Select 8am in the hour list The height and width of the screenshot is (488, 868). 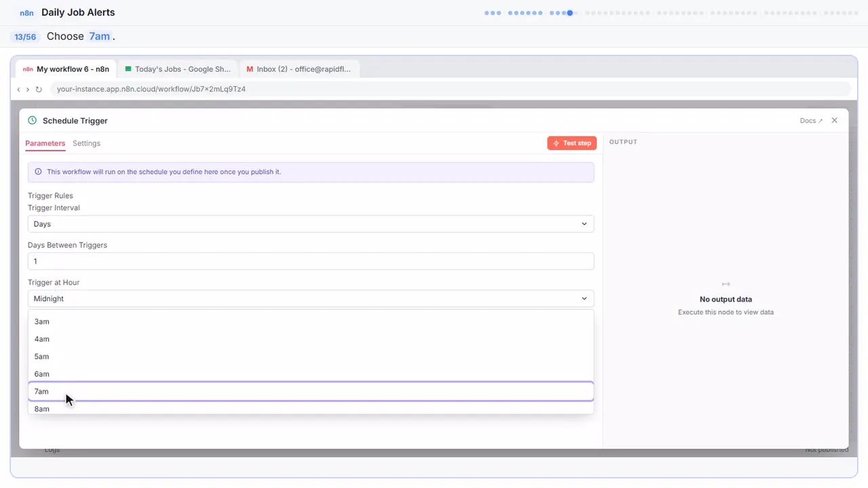coord(311,409)
